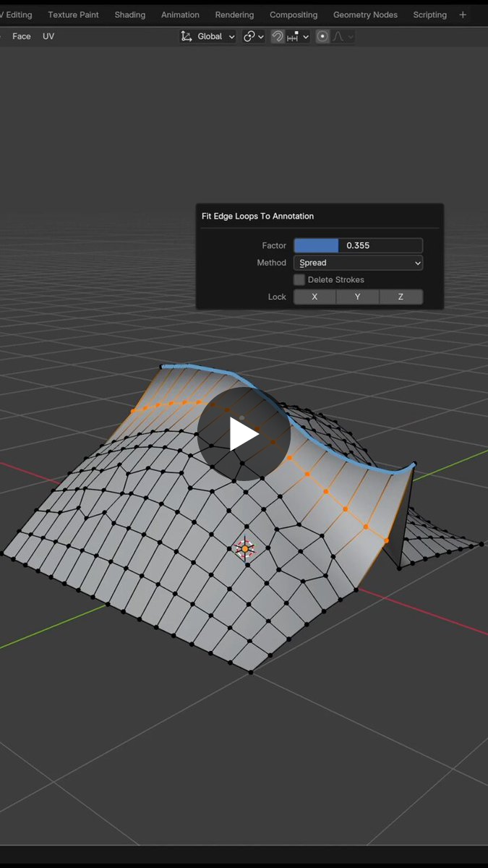Open the snapping options dropdown
The image size is (488, 868).
pyautogui.click(x=298, y=36)
